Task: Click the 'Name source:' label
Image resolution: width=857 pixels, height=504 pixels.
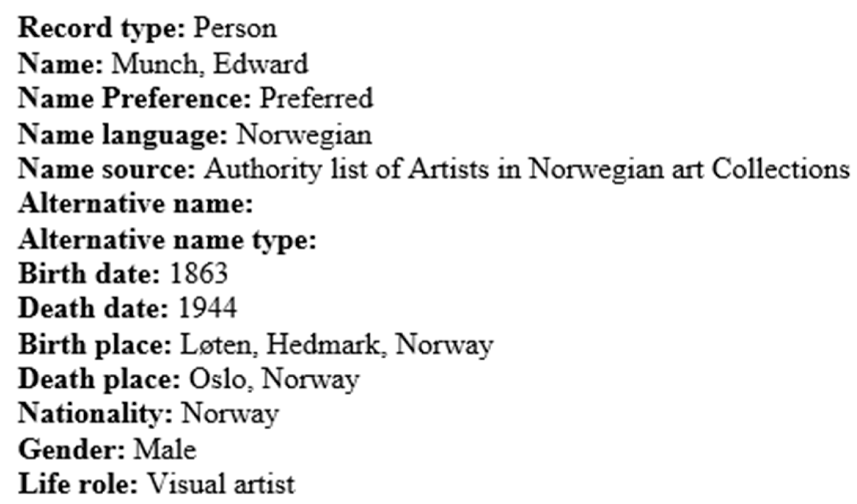Action: pyautogui.click(x=107, y=169)
